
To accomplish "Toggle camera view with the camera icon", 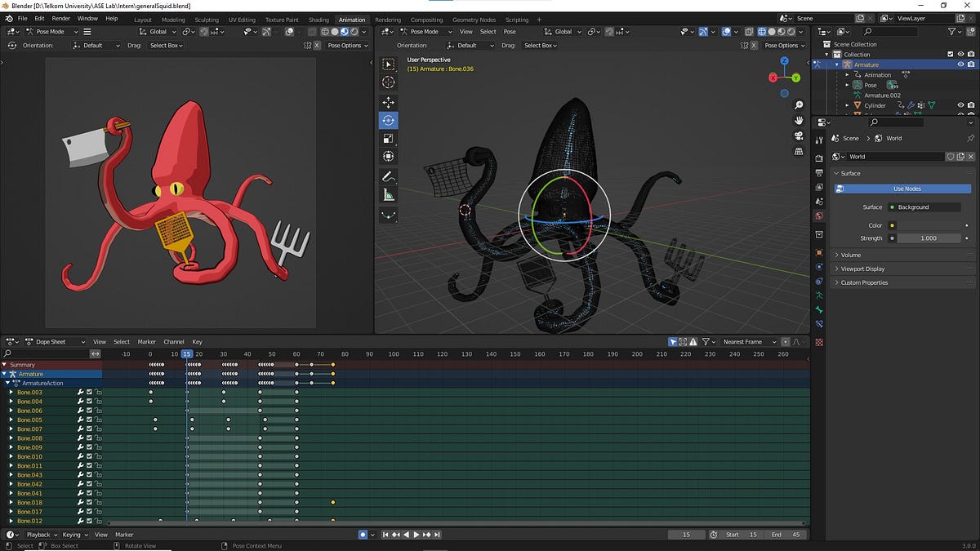I will pos(799,136).
